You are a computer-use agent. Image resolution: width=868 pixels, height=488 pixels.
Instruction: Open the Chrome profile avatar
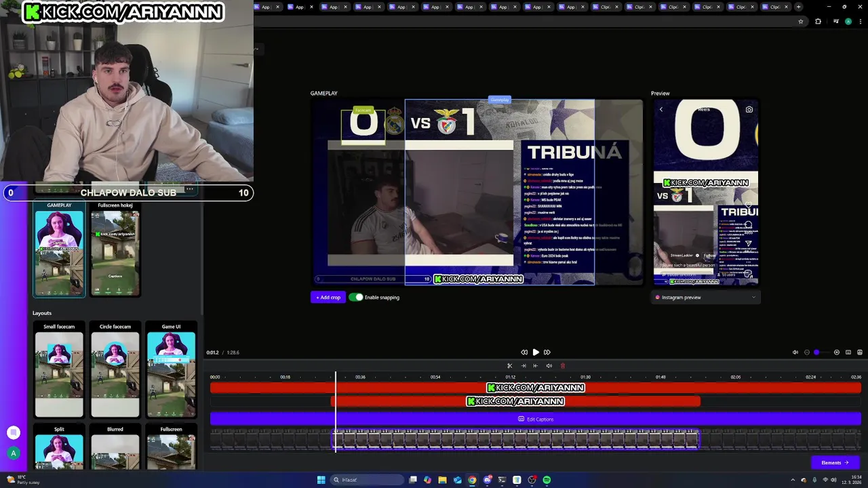(848, 21)
